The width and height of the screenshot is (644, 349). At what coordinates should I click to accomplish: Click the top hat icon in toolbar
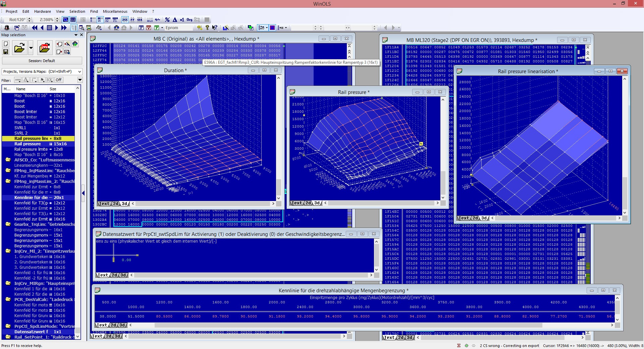7,28
